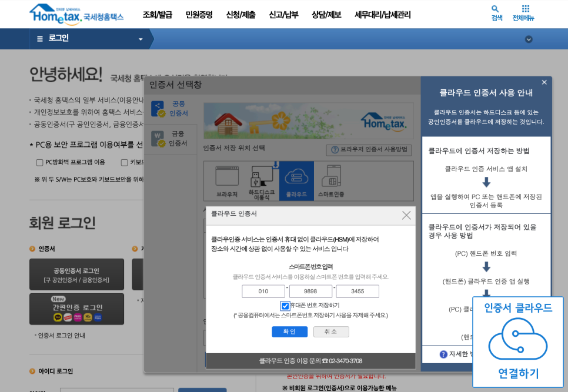Select the 스마트인증 storage icon

tap(331, 181)
